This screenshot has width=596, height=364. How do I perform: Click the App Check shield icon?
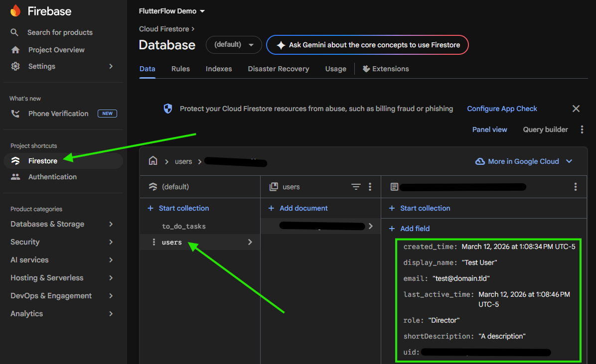point(167,109)
